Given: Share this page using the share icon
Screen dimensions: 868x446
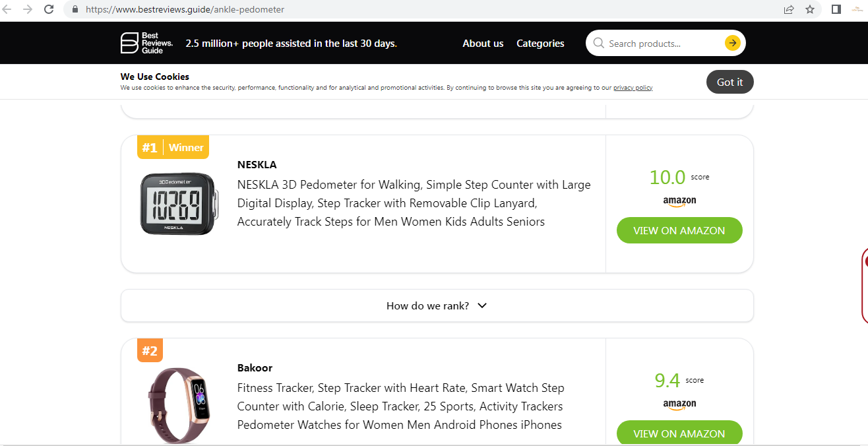Looking at the screenshot, I should point(789,9).
